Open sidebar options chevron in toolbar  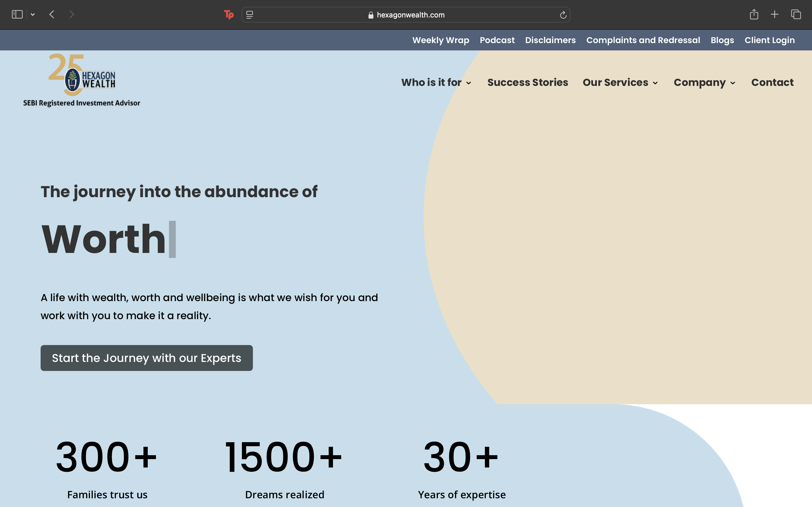(x=32, y=14)
